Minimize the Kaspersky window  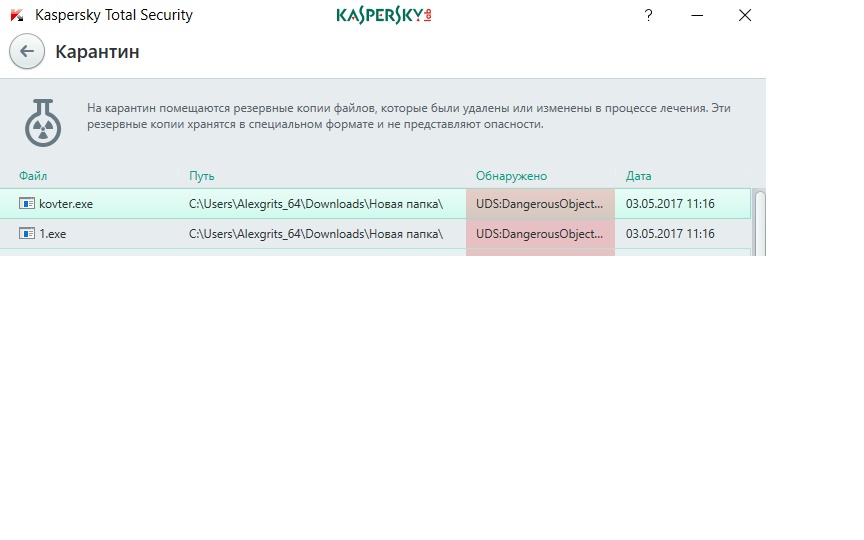pos(697,15)
